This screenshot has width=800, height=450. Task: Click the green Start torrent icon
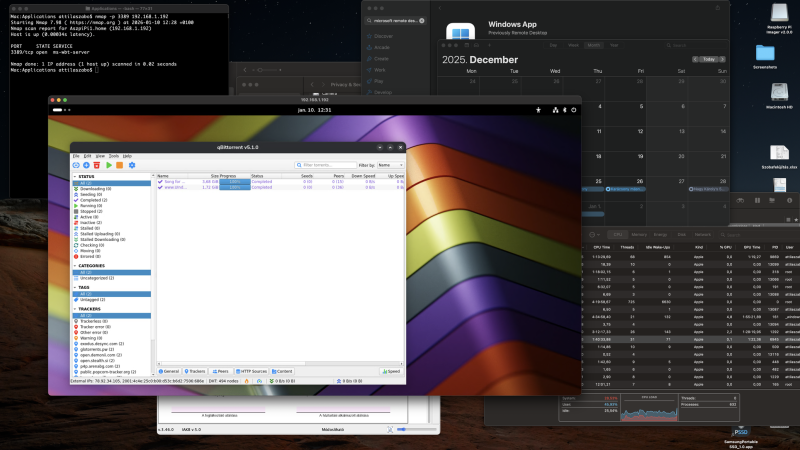coord(108,165)
